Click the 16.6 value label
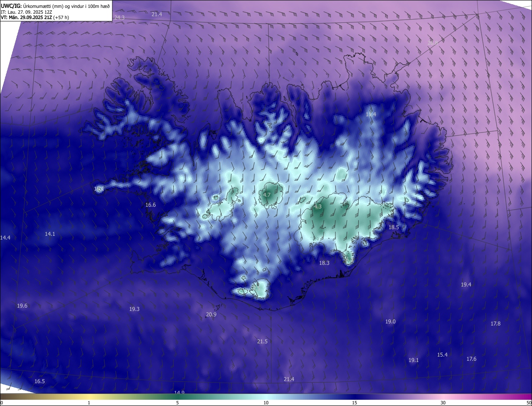532x406 pixels. 150,205
